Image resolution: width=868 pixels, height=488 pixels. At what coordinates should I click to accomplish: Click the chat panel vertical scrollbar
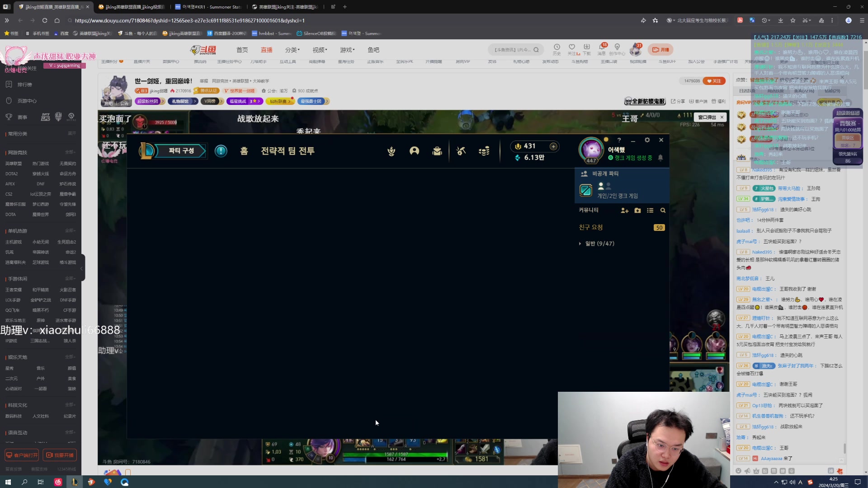pyautogui.click(x=844, y=449)
